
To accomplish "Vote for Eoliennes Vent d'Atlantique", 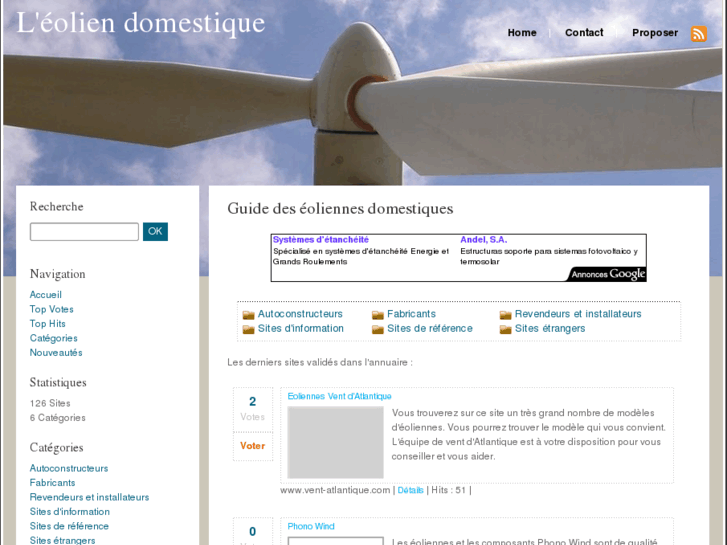I will [253, 446].
